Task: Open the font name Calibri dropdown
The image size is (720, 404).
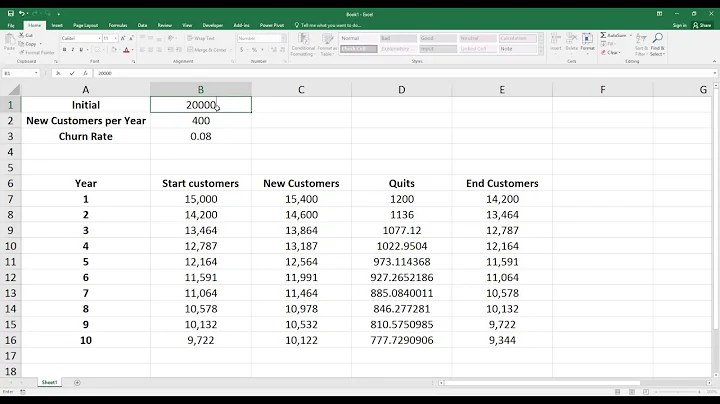Action: click(99, 38)
